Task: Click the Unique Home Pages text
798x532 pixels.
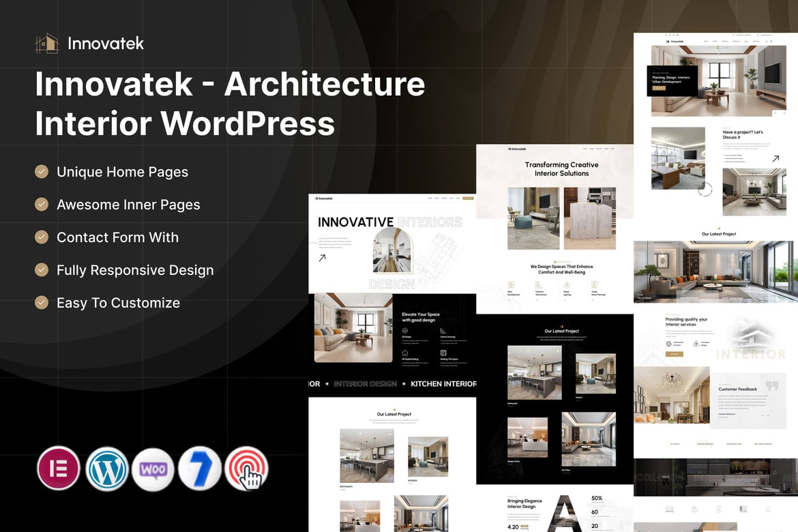Action: click(x=123, y=172)
